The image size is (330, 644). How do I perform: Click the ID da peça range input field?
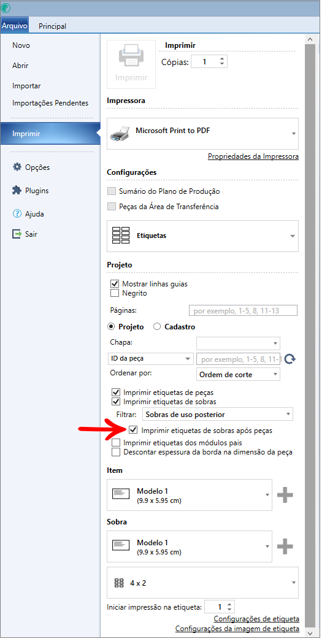239,359
